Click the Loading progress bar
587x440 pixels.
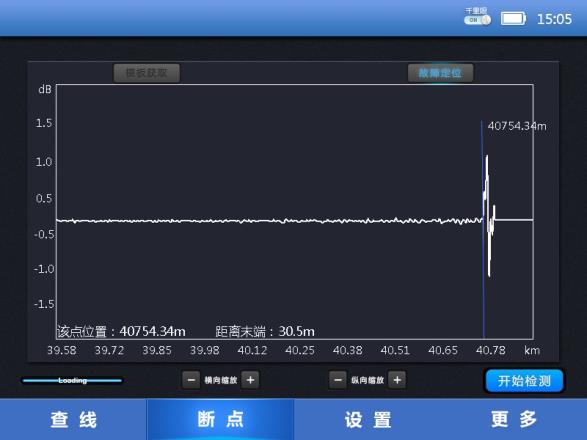[x=72, y=380]
